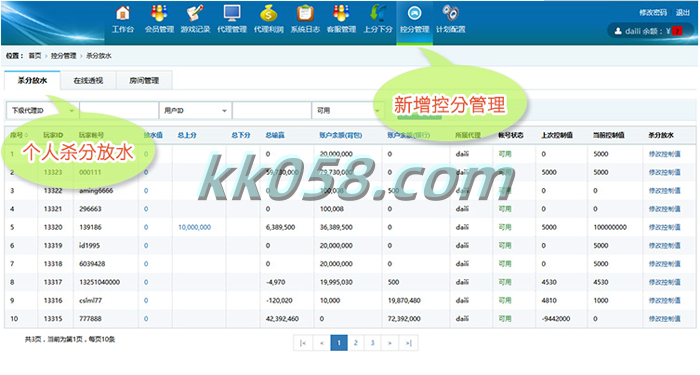Select the 可用 status for player 777888
Screen dimensions: 700x375
coord(505,319)
